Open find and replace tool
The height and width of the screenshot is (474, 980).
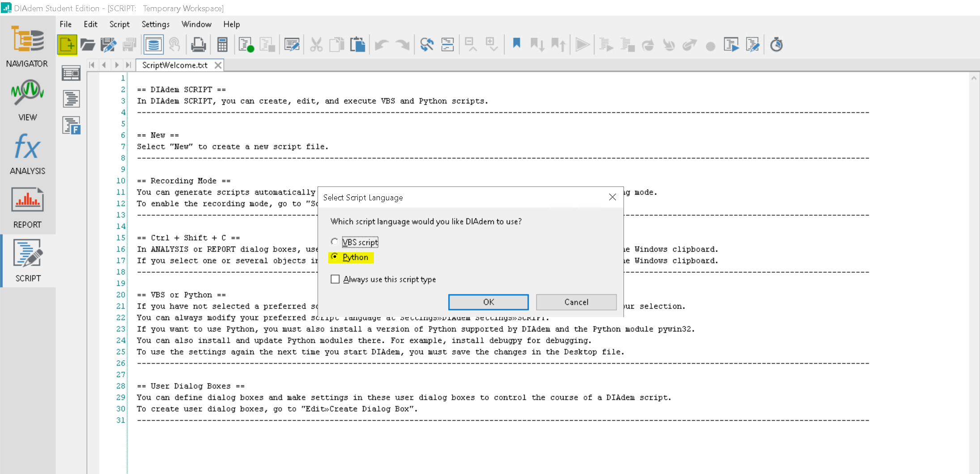427,45
